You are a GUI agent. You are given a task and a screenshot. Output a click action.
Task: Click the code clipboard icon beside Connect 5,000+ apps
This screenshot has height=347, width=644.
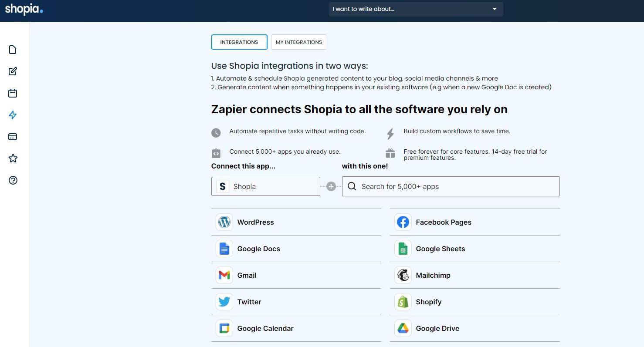click(x=216, y=153)
